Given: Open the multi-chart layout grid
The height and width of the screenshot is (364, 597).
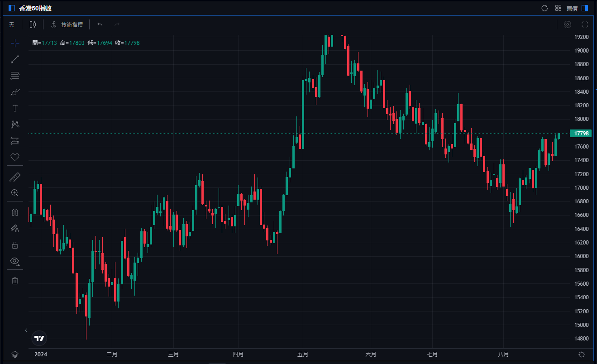Looking at the screenshot, I should coord(559,8).
